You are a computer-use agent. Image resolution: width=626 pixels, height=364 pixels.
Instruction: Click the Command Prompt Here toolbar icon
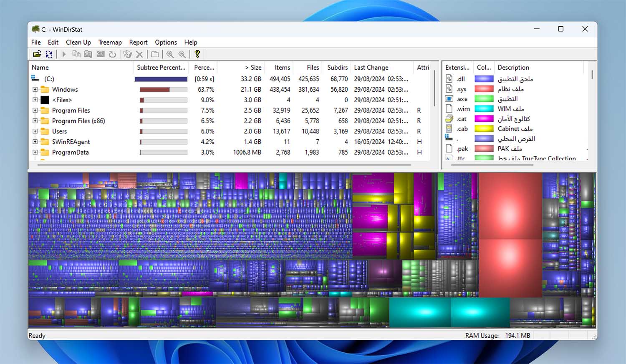click(x=101, y=54)
